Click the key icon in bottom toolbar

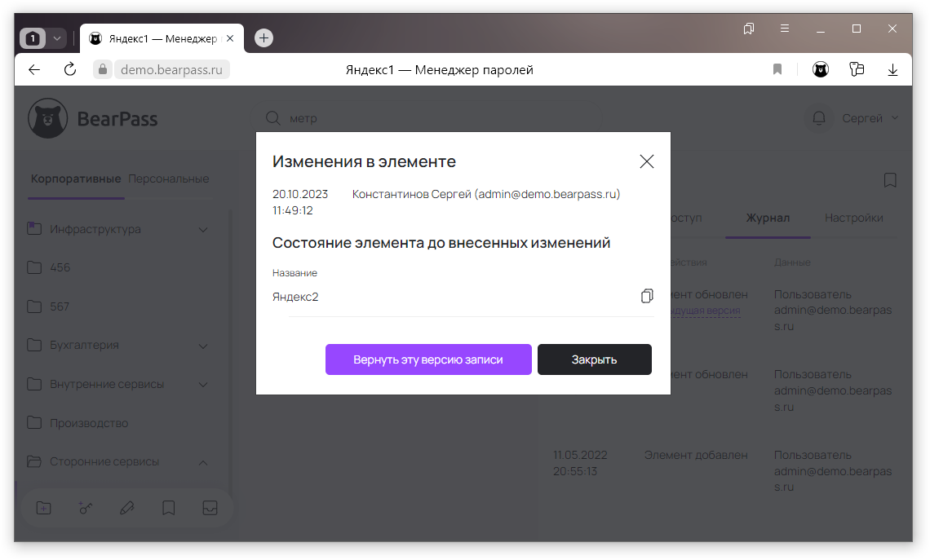tap(86, 508)
